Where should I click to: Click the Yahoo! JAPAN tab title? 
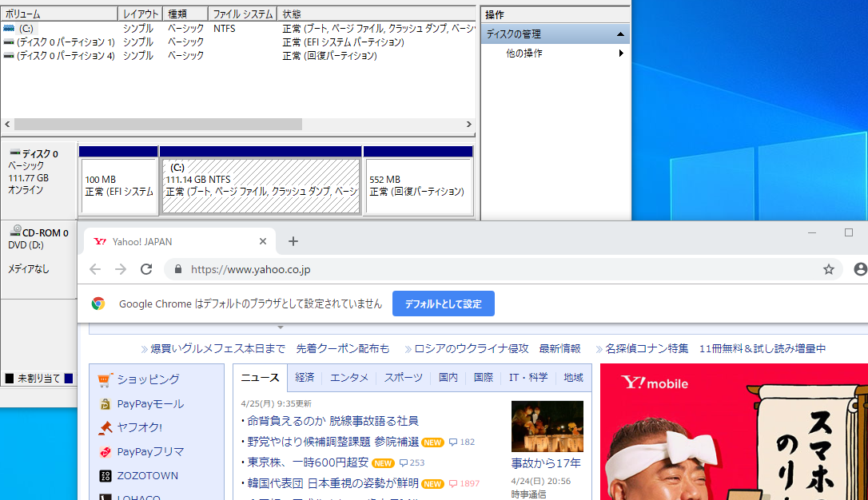tap(142, 242)
